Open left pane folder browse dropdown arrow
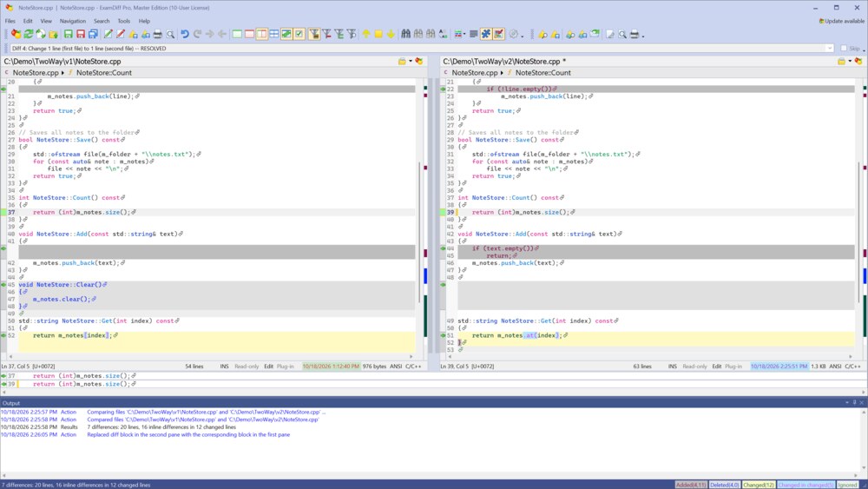 tap(411, 62)
